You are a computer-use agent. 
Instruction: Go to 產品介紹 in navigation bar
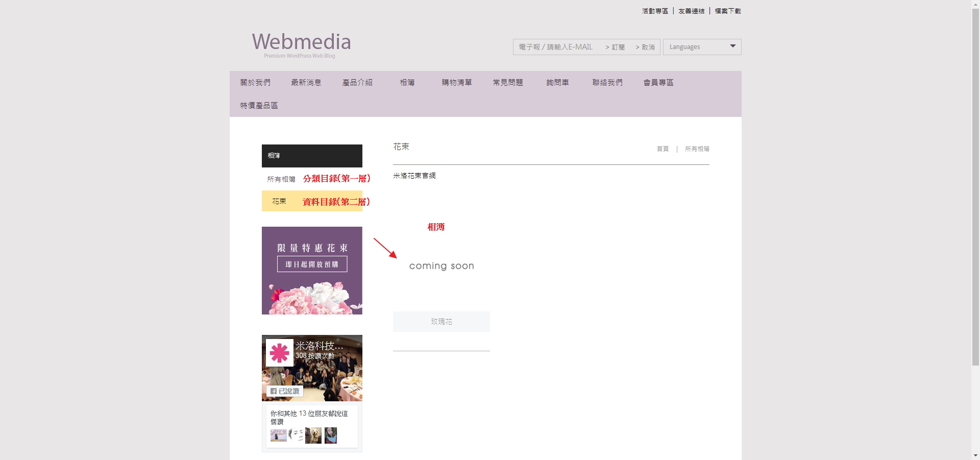357,83
